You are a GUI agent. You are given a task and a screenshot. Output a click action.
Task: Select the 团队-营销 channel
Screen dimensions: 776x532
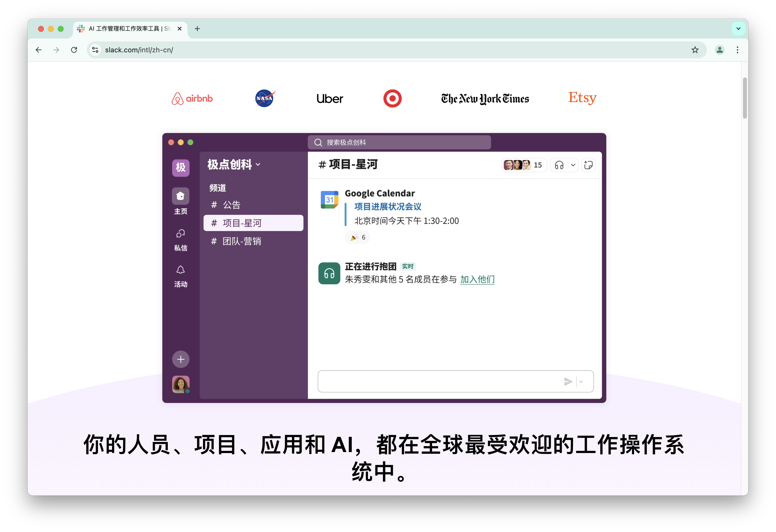(x=241, y=241)
